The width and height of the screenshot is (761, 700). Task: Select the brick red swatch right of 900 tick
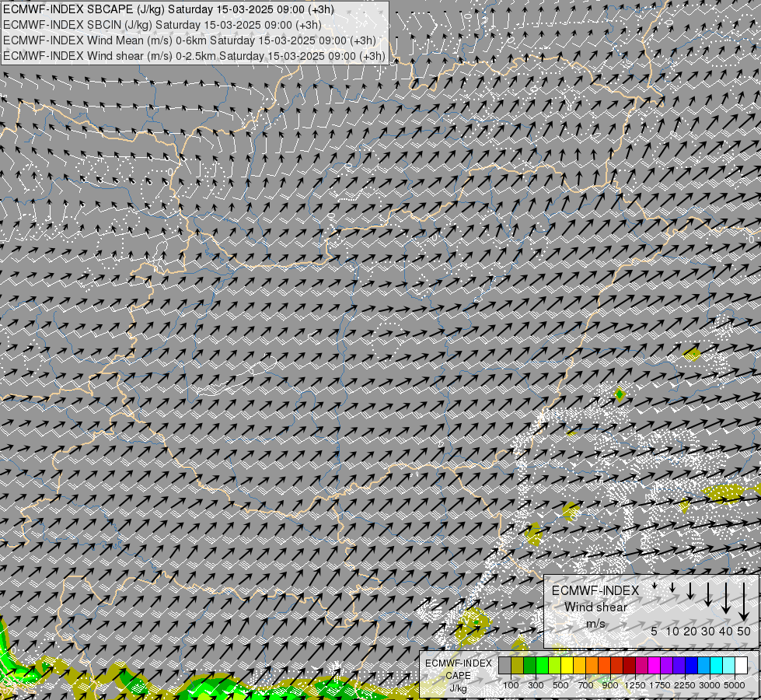coord(617,666)
